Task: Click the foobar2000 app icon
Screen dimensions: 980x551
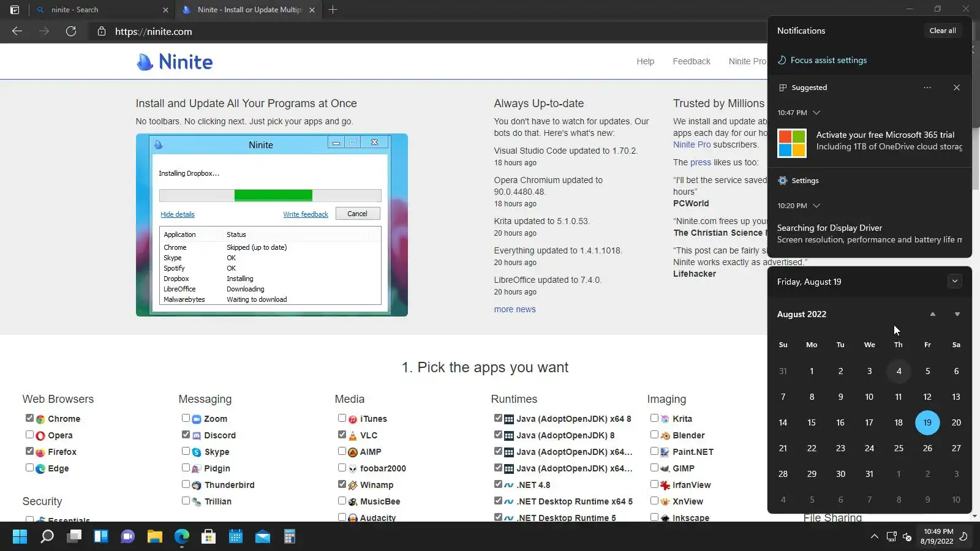Action: [353, 469]
